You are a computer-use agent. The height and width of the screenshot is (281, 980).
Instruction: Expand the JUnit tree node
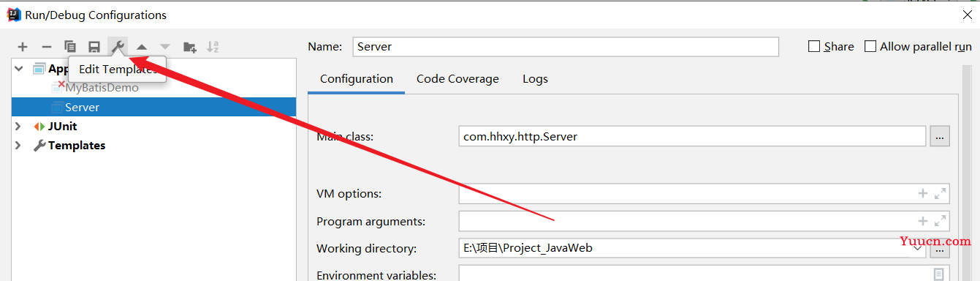[18, 127]
